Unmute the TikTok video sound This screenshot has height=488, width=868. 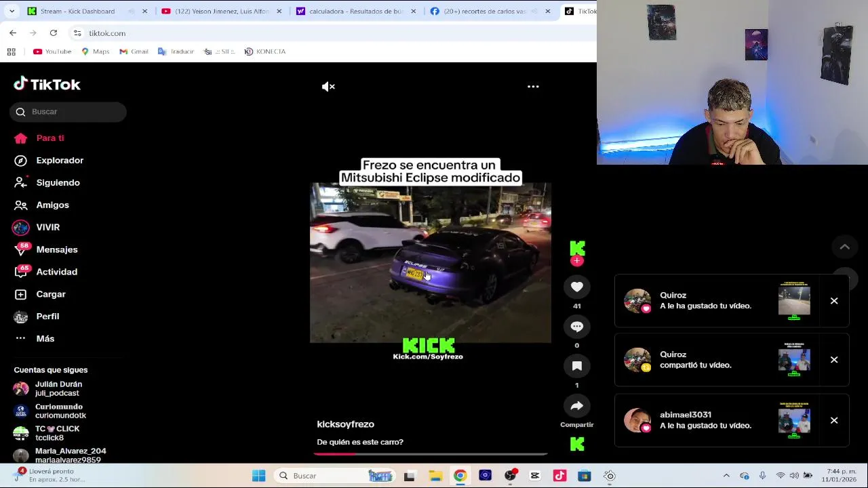(x=328, y=87)
